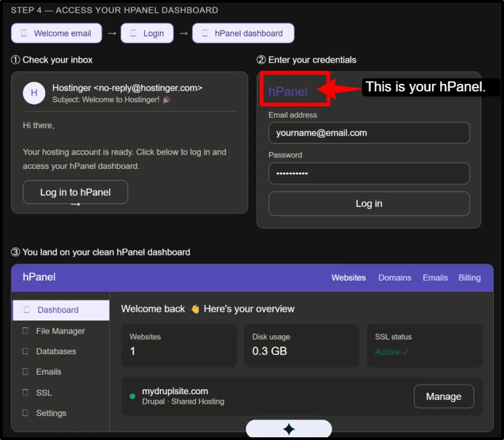504x440 pixels.
Task: Click the green status dot for mydruplsite.com
Action: point(132,396)
